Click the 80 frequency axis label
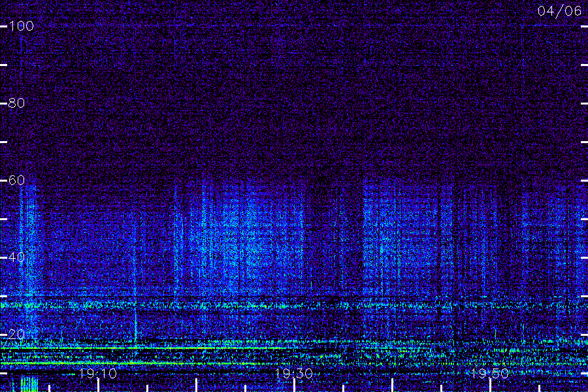 coord(16,103)
